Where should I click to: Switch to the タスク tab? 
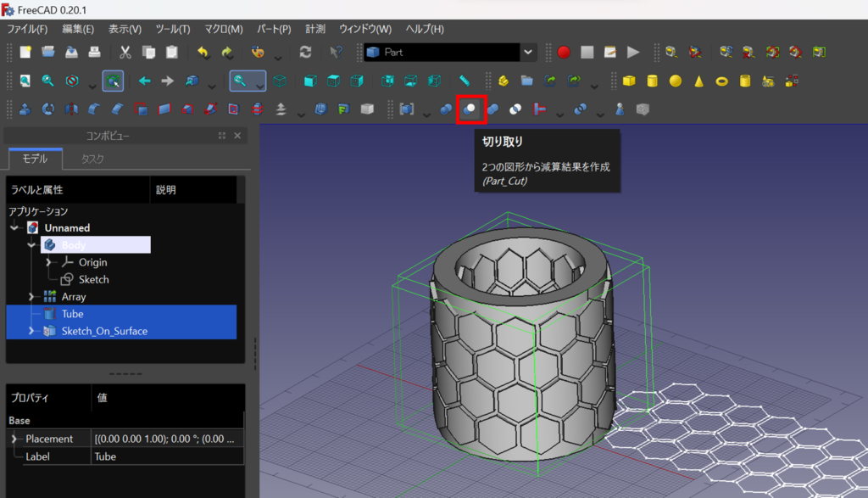[92, 159]
